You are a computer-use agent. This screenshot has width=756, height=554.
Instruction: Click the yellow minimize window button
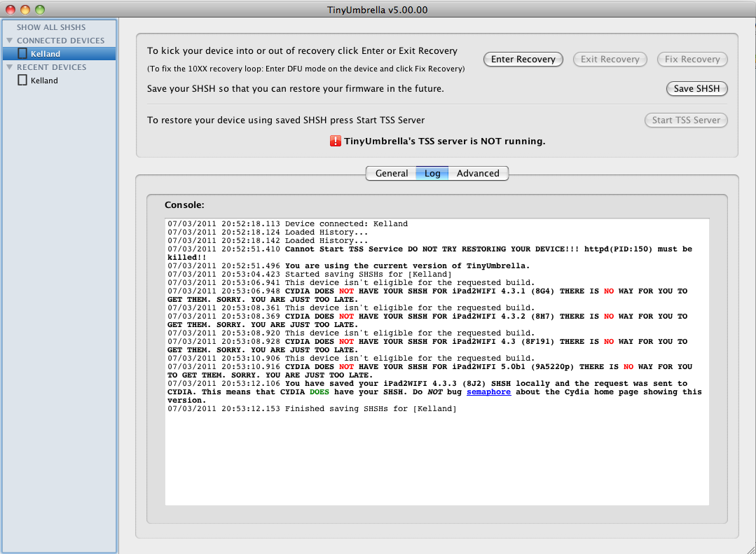tap(25, 10)
